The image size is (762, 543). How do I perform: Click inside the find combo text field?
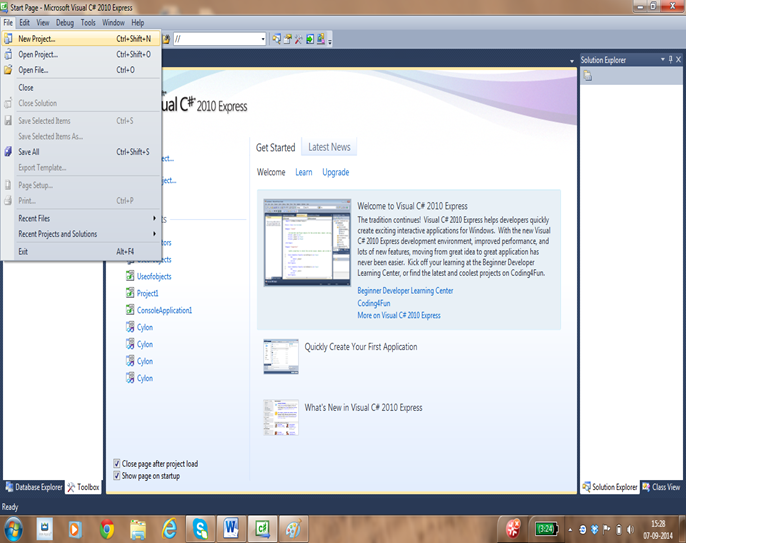[216, 39]
